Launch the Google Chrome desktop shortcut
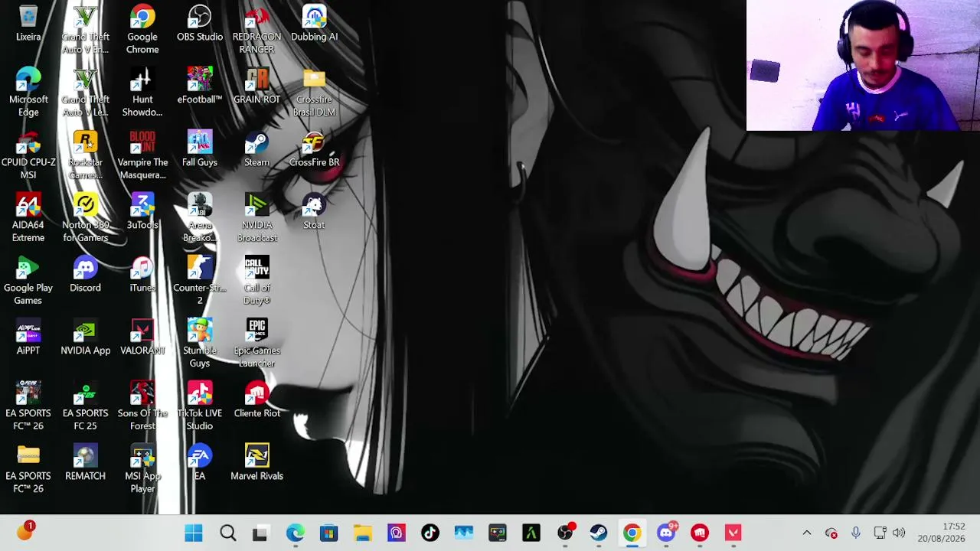The height and width of the screenshot is (551, 980). pos(142,30)
